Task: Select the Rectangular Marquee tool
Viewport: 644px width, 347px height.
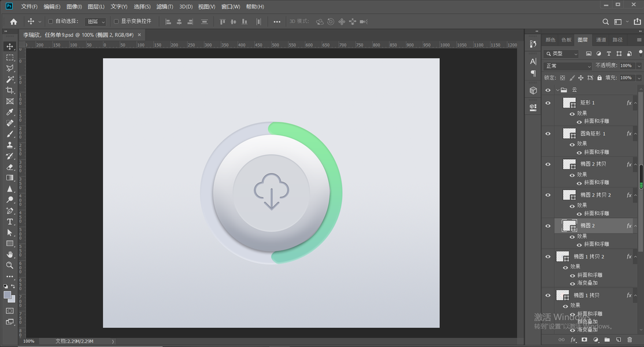Action: (x=10, y=57)
